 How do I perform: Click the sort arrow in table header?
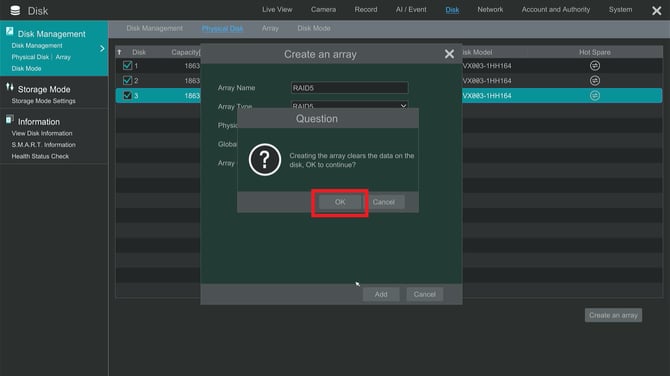point(119,52)
